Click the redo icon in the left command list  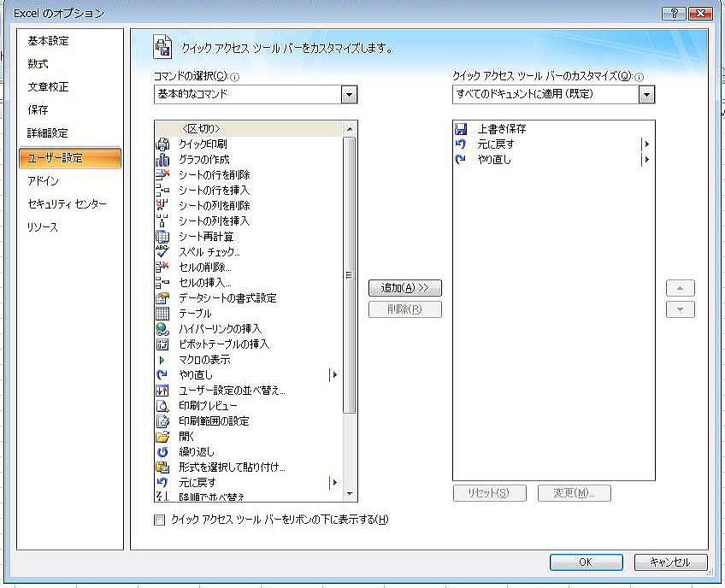pos(162,375)
